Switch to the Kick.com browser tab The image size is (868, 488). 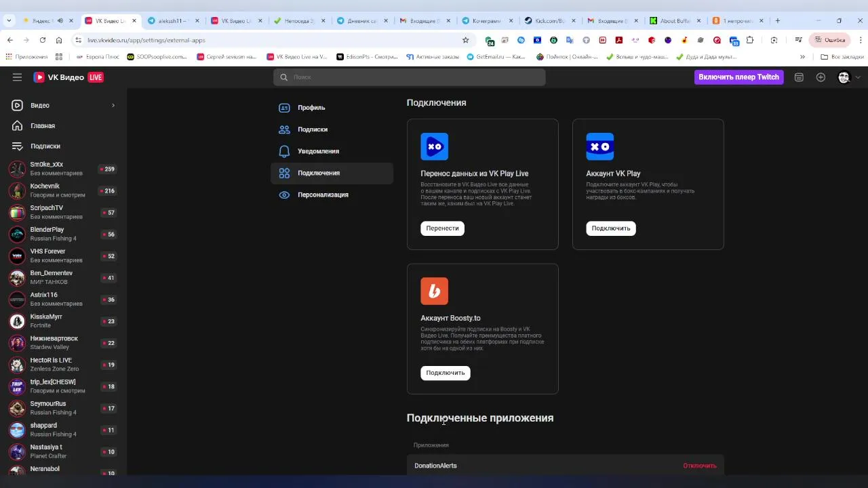(549, 21)
